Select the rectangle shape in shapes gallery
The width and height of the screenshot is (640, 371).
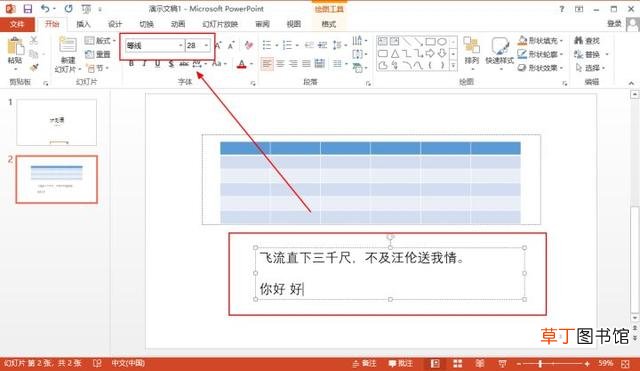click(x=430, y=42)
